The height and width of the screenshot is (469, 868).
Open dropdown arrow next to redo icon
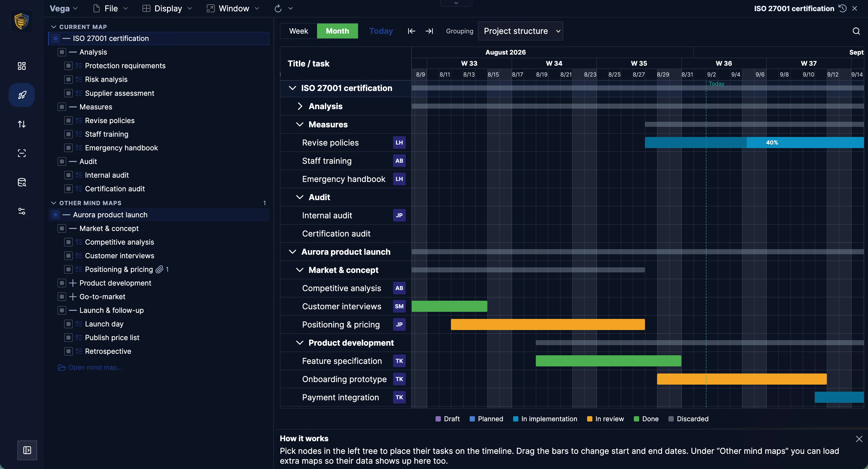pos(291,8)
